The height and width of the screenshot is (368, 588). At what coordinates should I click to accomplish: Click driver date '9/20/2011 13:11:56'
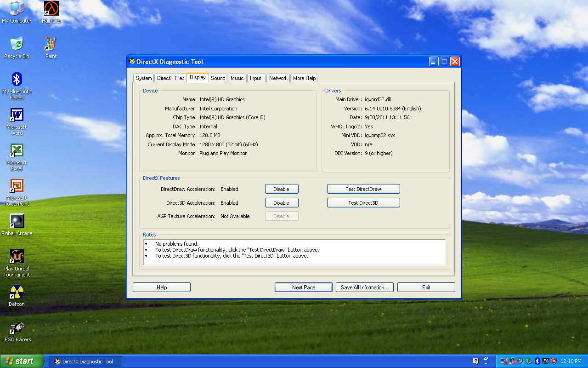[387, 117]
